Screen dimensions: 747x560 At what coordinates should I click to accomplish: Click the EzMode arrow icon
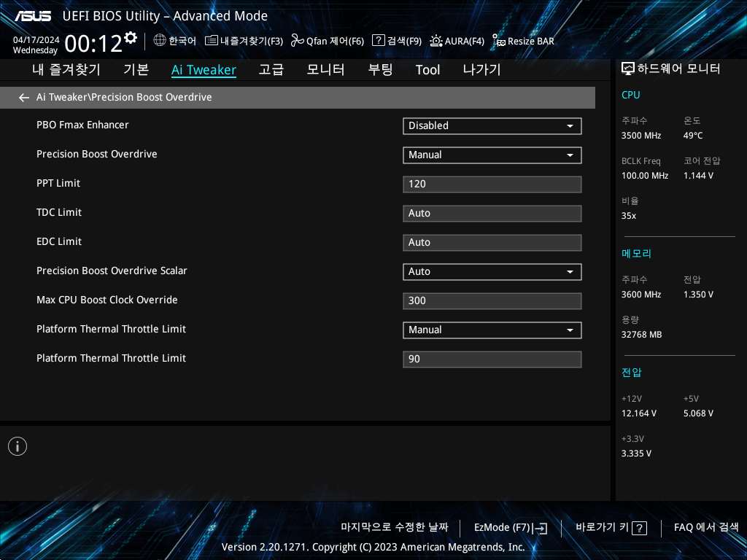[541, 528]
